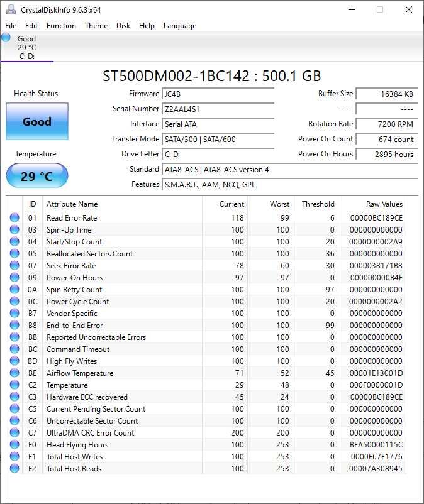Screen dimensions: 424x504
Task: Click the CrystalDiskInfo app icon in title bar
Action: [x=11, y=9]
